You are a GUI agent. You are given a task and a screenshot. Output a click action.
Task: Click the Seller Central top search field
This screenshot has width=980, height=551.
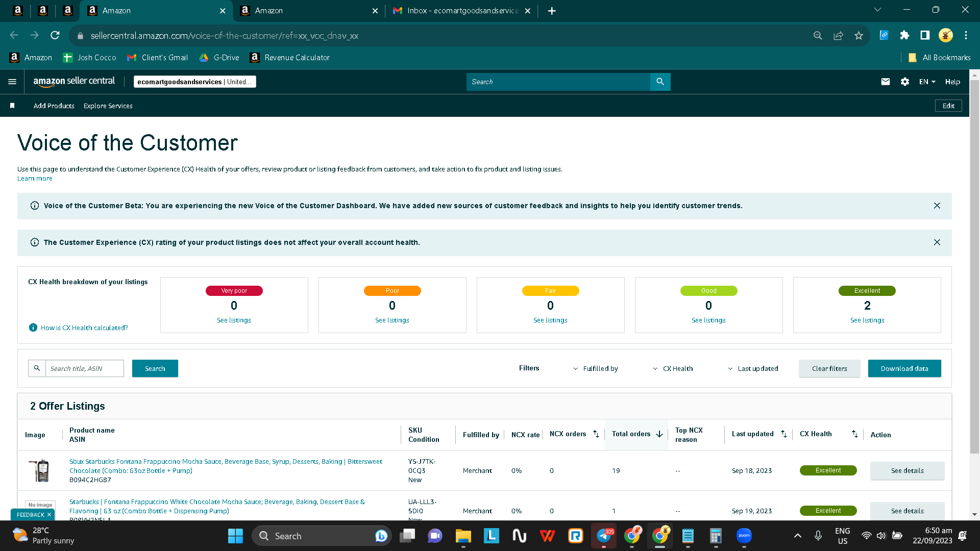click(x=558, y=82)
